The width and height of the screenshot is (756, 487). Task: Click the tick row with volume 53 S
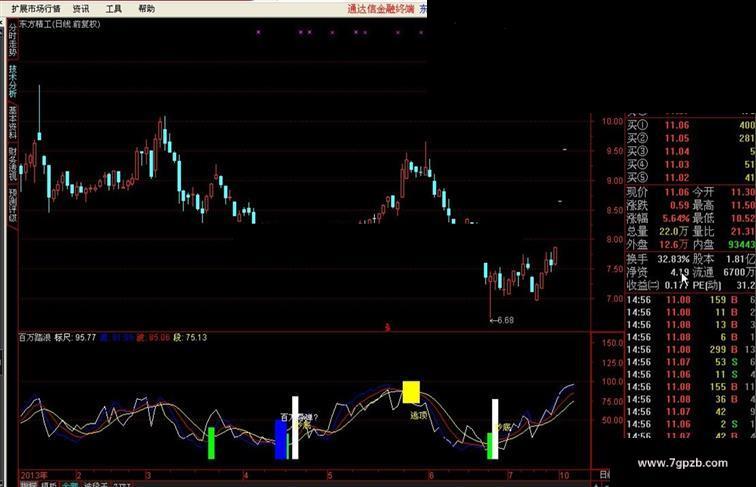tap(690, 362)
